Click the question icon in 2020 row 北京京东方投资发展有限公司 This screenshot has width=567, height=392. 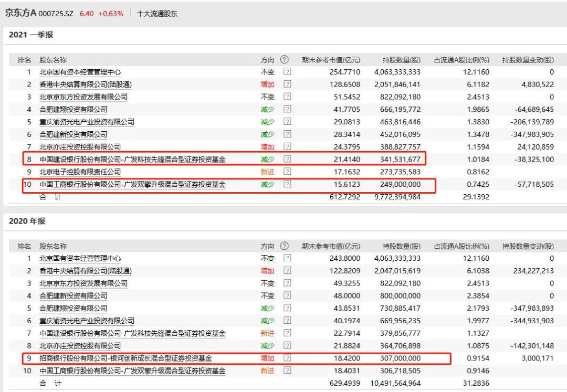coord(288,283)
